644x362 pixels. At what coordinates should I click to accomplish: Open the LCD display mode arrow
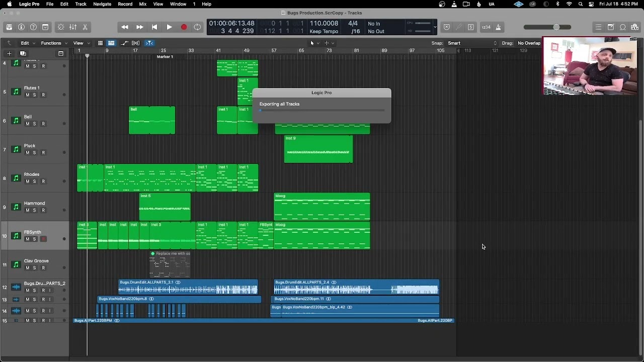pos(435,27)
